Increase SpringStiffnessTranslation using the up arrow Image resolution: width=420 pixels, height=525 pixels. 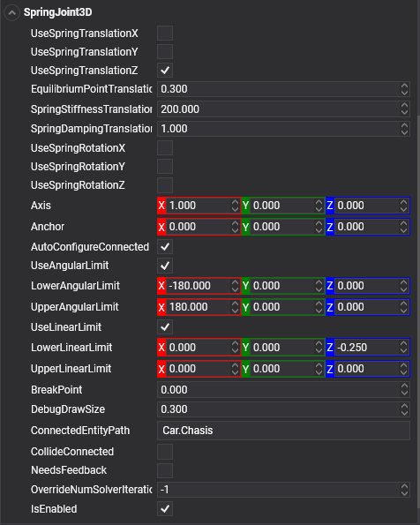[x=405, y=106]
